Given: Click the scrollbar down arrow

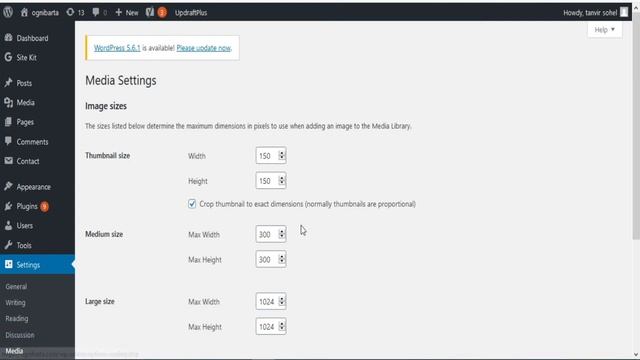Looking at the screenshot, I should [x=636, y=355].
